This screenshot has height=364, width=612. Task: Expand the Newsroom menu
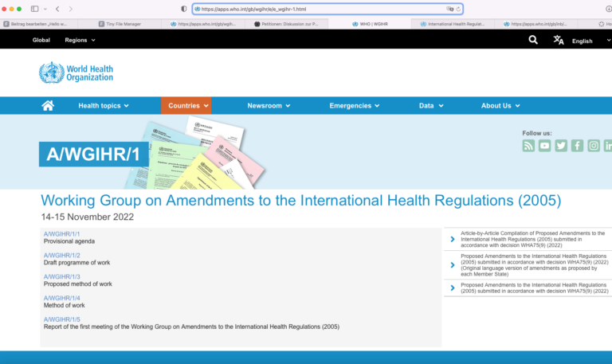tap(269, 106)
